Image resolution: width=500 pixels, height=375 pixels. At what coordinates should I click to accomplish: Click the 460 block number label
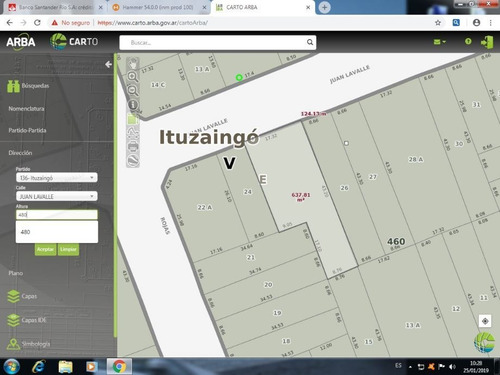pos(396,241)
